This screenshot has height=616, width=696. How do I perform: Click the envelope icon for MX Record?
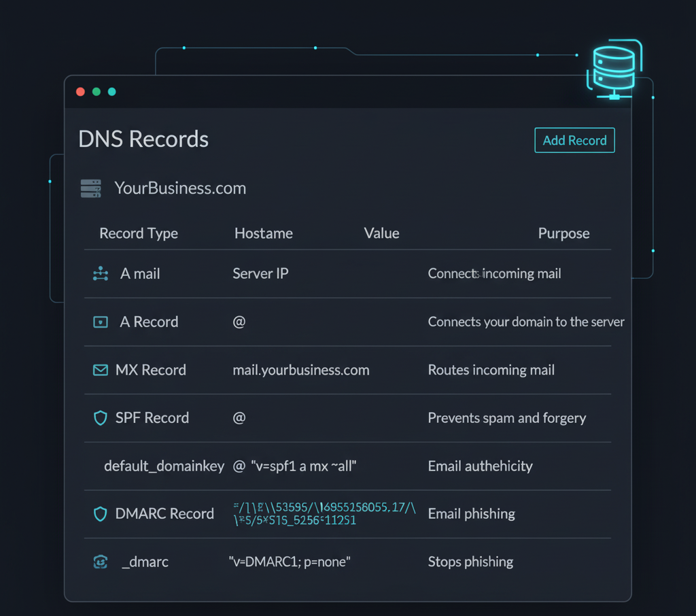point(100,371)
